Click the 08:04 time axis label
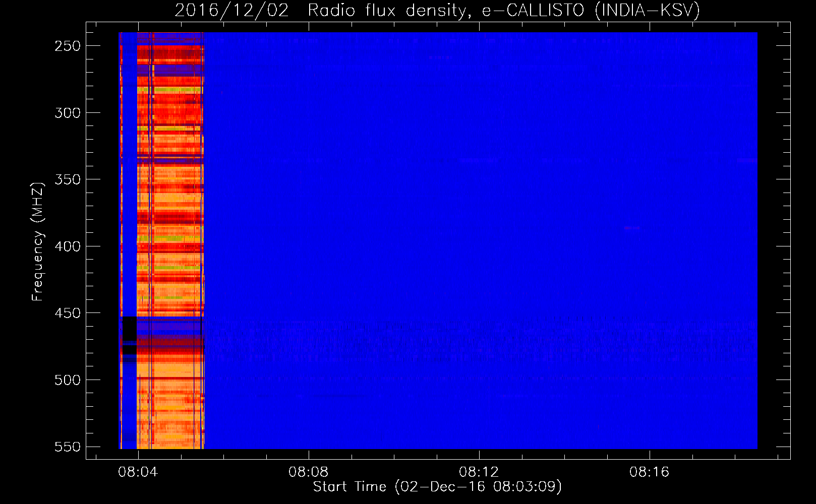Image resolution: width=816 pixels, height=504 pixels. (x=138, y=472)
